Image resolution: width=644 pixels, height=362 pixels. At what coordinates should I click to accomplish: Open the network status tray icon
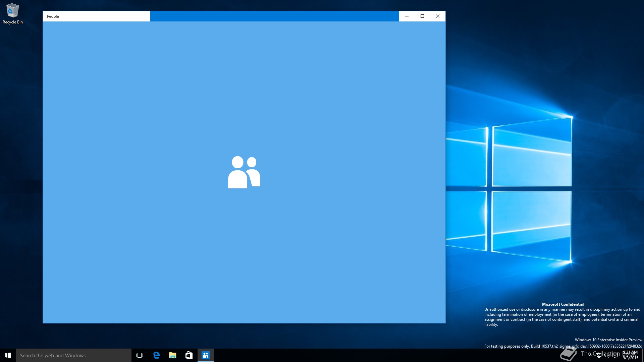tap(599, 355)
